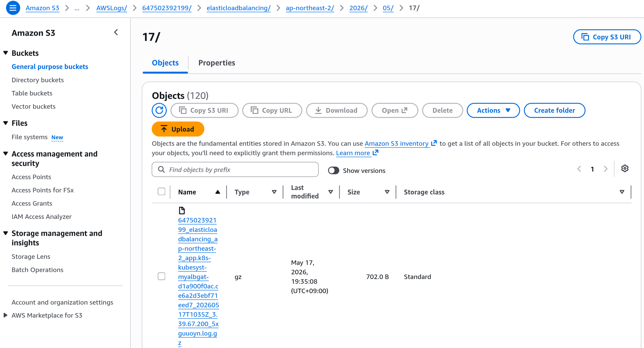The height and width of the screenshot is (348, 644).
Task: Toggle Show versions switch
Action: (333, 171)
